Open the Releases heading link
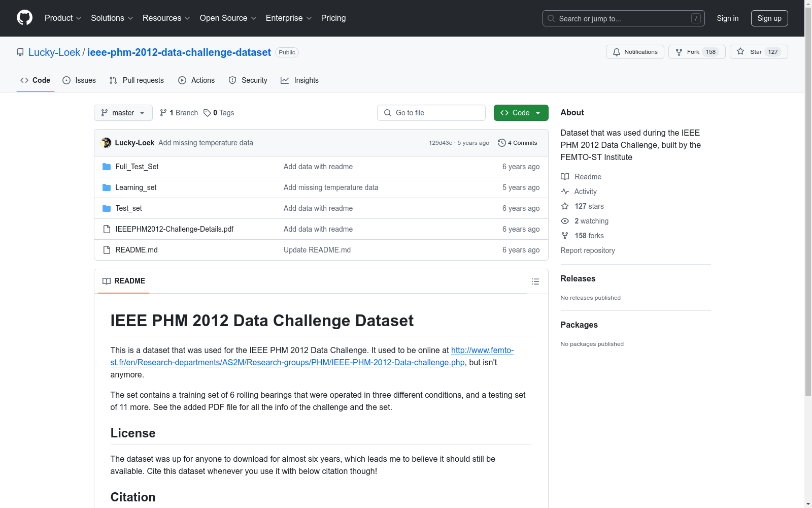 coord(578,278)
